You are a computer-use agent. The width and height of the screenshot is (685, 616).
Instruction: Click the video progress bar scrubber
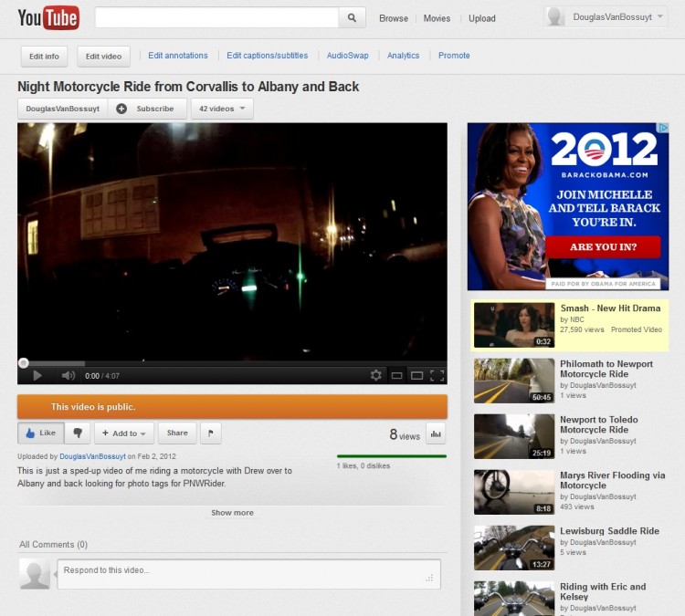pyautogui.click(x=24, y=363)
